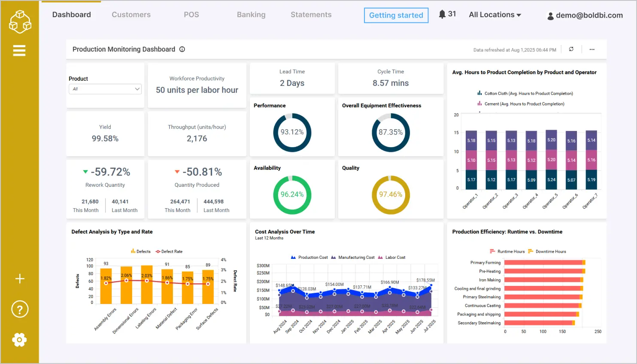Screen dimensions: 637x364
Task: Refresh the dashboard data
Action: (571, 49)
